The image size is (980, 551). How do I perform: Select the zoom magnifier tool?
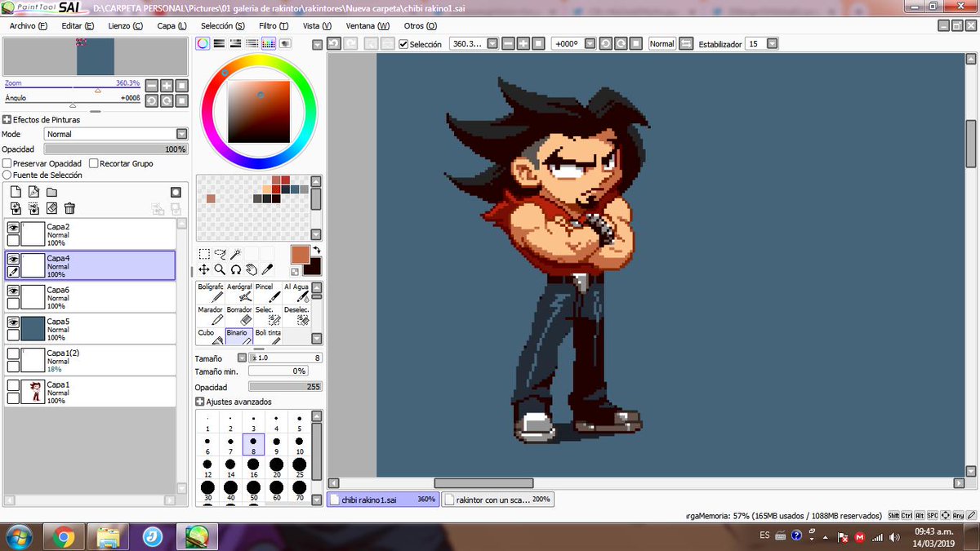coord(220,269)
